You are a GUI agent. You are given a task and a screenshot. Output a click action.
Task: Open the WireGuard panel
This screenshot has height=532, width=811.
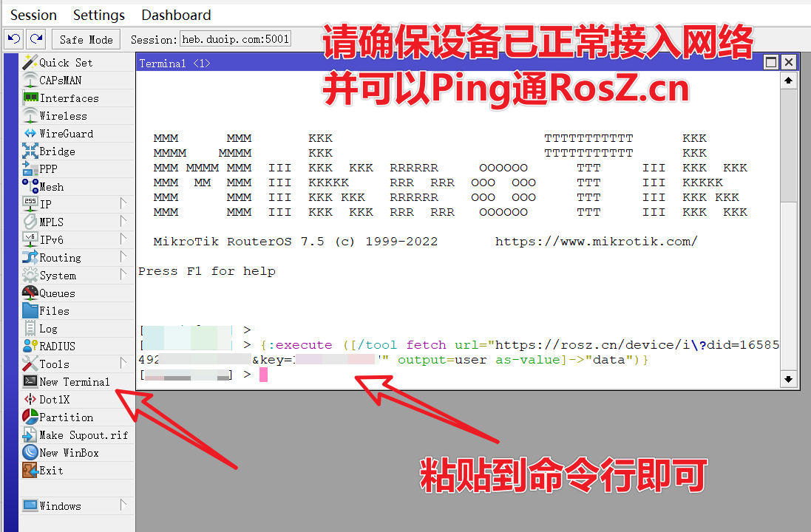pos(58,133)
